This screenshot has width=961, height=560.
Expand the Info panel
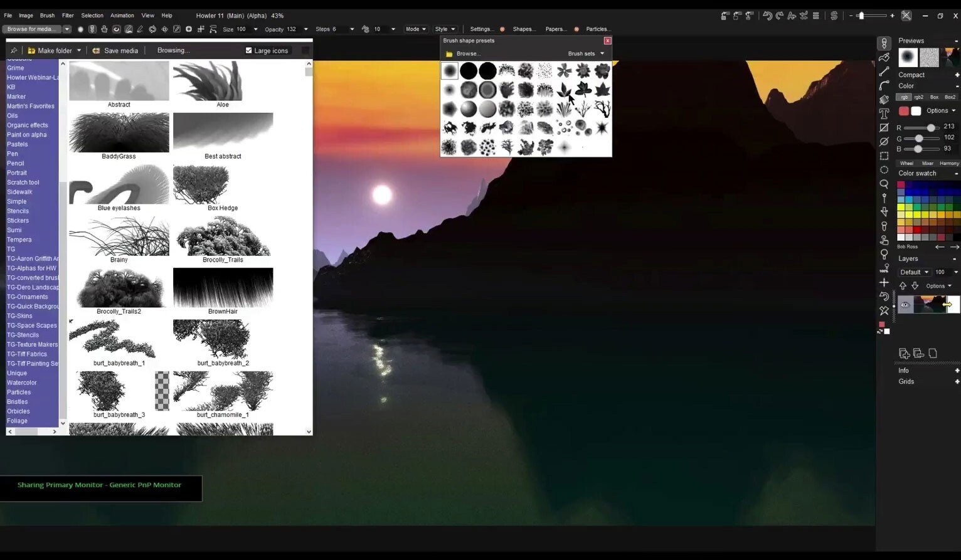[x=957, y=371]
